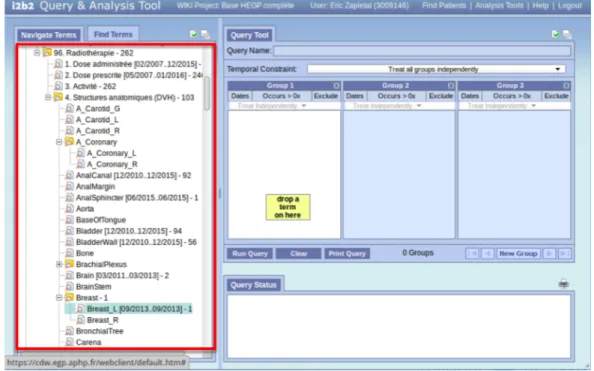Select the Query Tool tab
The image size is (594, 371).
click(x=250, y=35)
